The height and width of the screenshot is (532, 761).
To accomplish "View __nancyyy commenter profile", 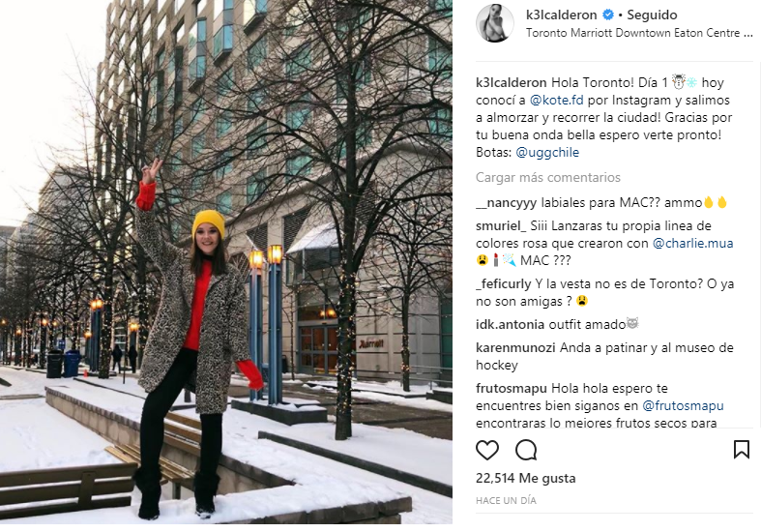I will pos(506,203).
